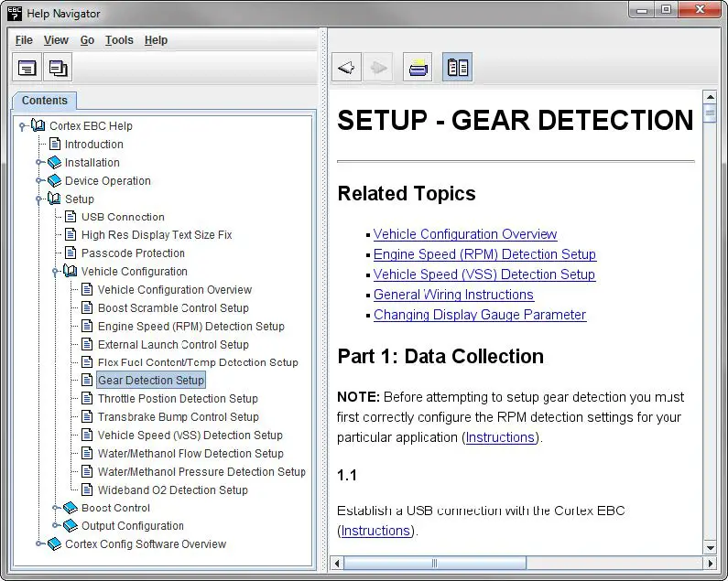
Task: Open the View menu
Action: tap(56, 40)
